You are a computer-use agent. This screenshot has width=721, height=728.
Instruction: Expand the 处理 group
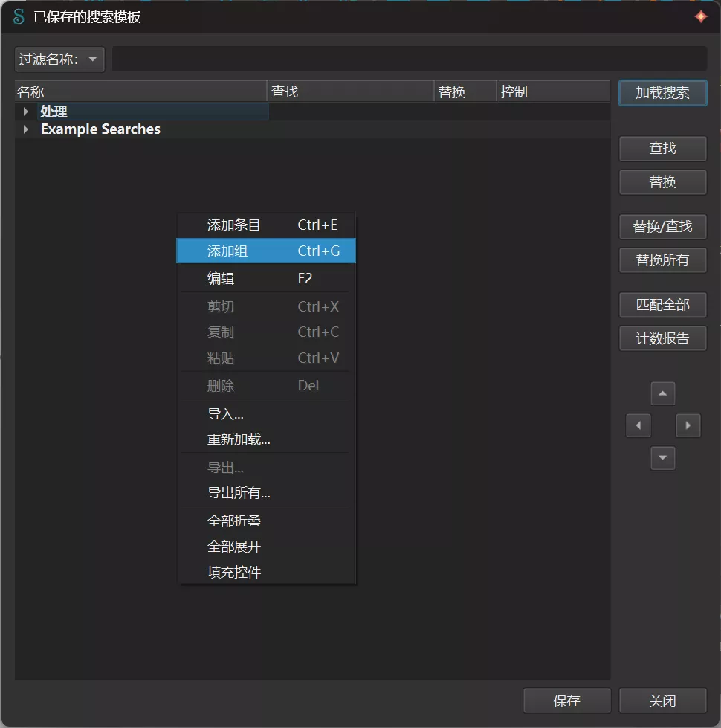point(26,112)
